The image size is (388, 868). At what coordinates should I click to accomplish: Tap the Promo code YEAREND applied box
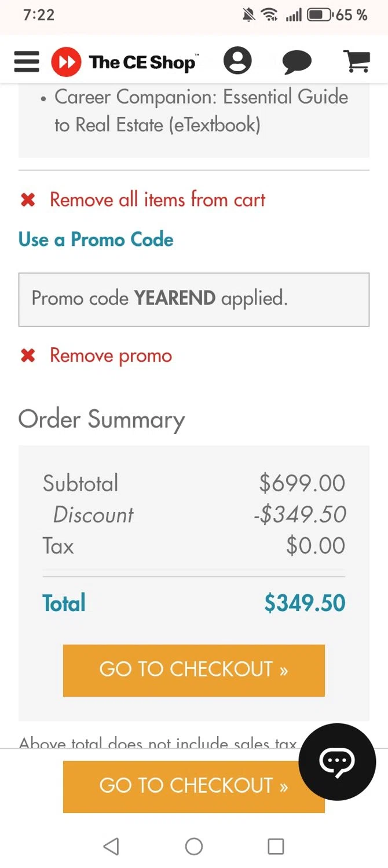click(x=193, y=299)
